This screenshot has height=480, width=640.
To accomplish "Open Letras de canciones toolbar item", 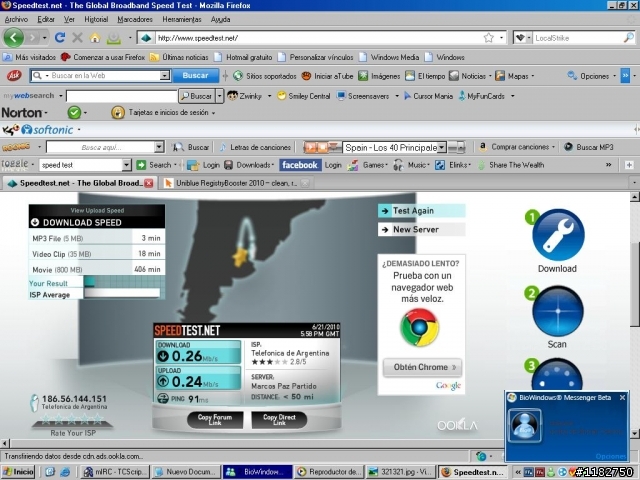I will coord(255,147).
